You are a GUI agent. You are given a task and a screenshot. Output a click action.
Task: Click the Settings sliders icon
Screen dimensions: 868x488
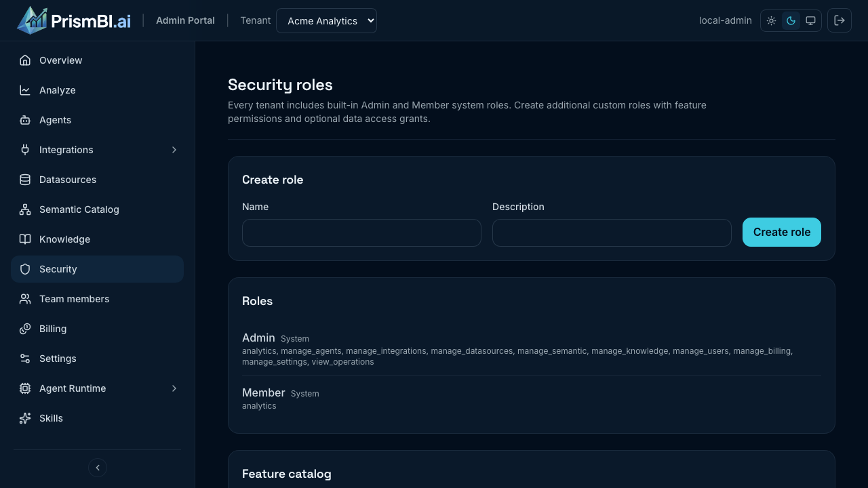coord(25,359)
